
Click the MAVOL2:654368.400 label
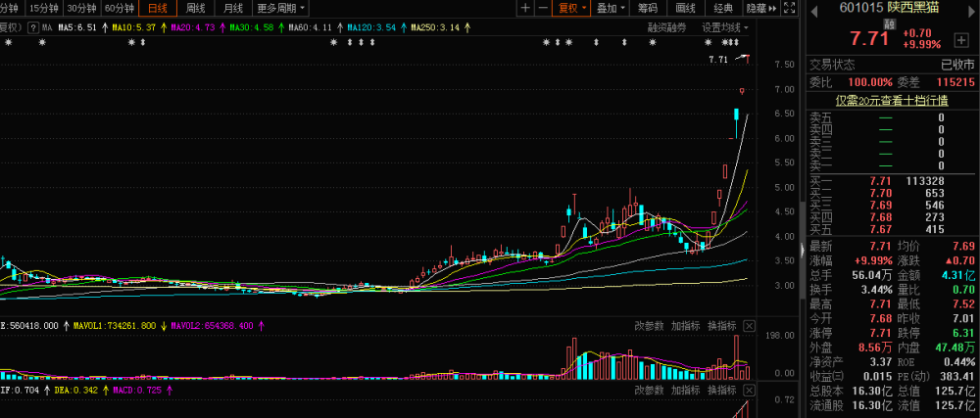tap(213, 326)
